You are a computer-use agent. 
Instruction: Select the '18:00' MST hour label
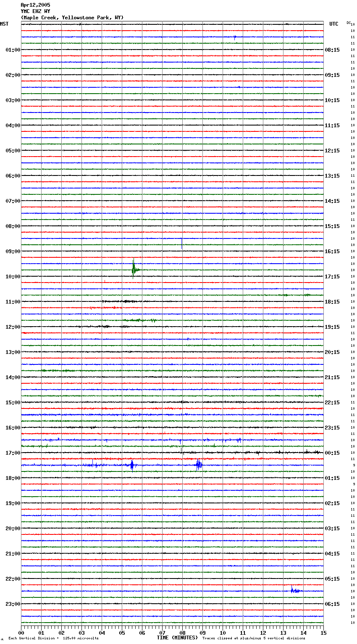pos(13,478)
